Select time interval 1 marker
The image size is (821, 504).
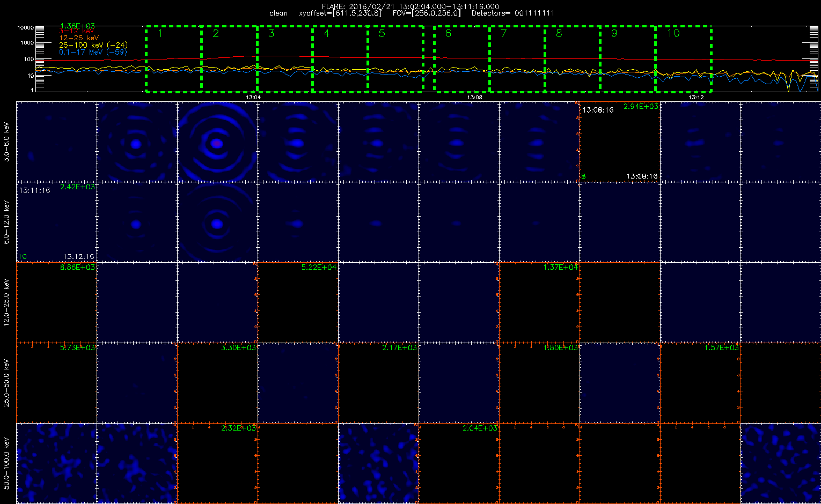(160, 34)
